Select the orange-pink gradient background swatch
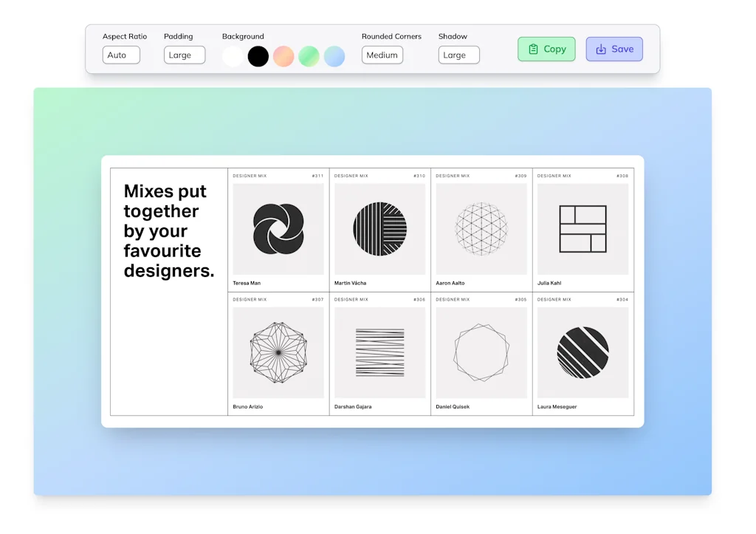Viewport: 756px width, 534px height. [283, 56]
